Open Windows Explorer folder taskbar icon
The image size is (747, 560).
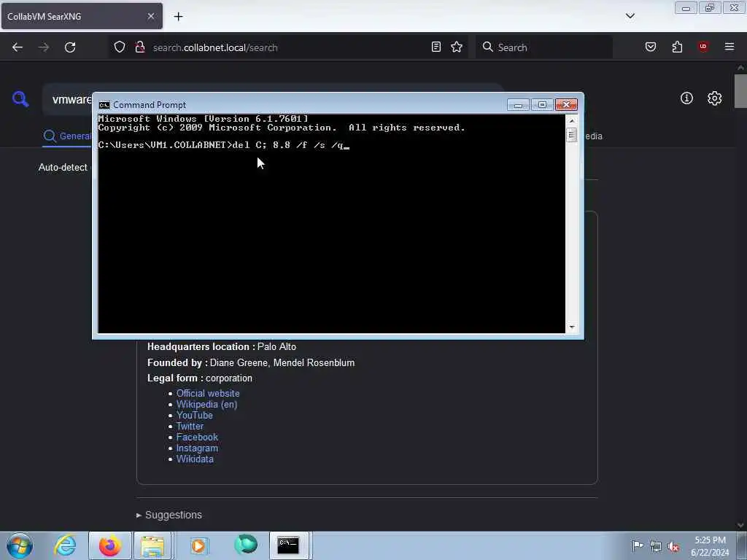tap(152, 545)
